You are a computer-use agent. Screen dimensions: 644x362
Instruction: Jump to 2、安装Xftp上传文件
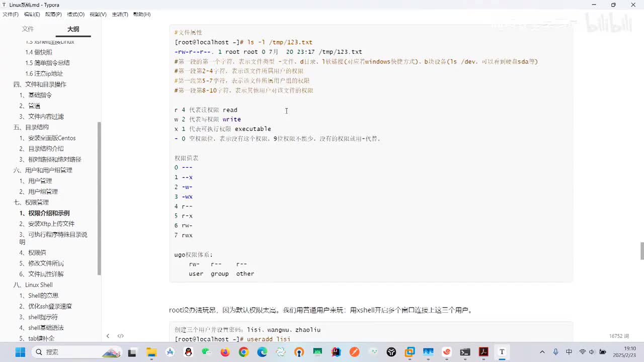pyautogui.click(x=47, y=224)
